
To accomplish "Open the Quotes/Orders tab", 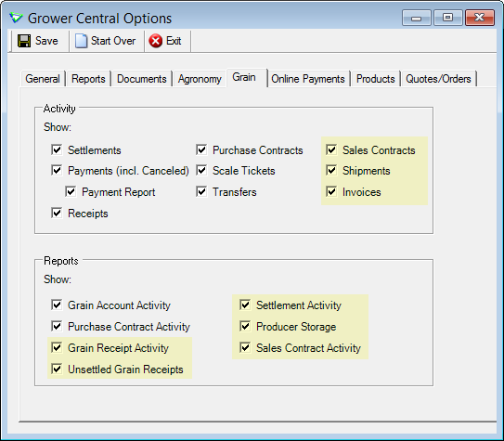I will click(x=438, y=79).
